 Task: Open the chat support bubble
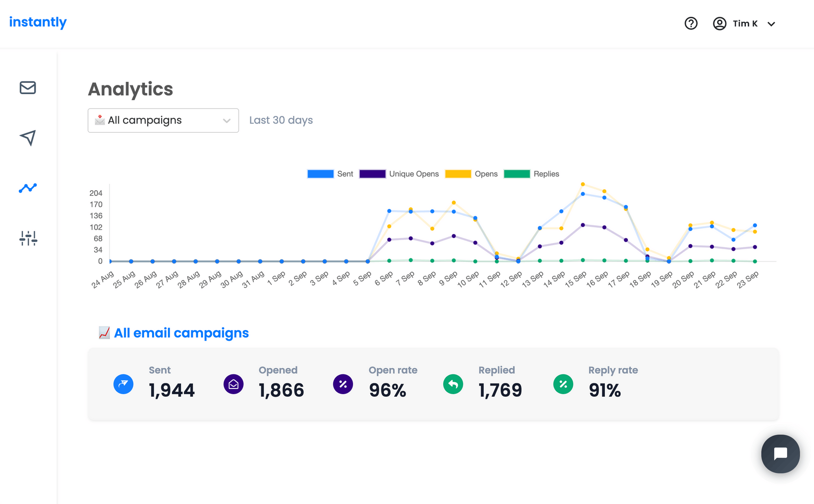coord(780,454)
